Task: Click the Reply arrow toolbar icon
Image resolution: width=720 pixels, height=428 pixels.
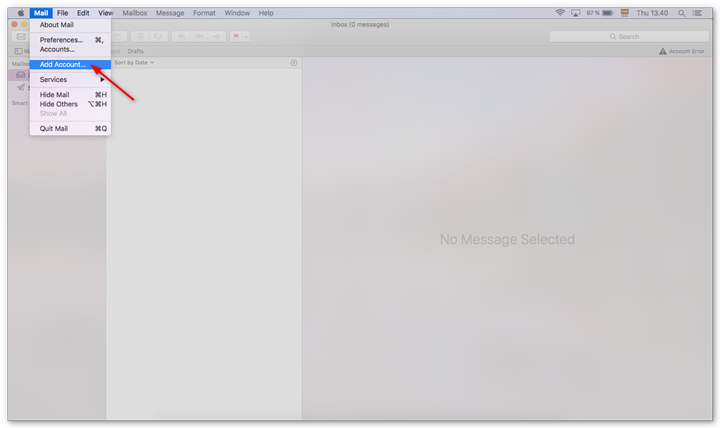Action: (x=180, y=36)
